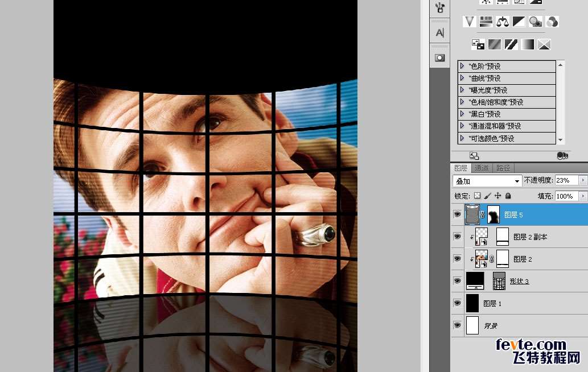Select the layer name 图层 5
This screenshot has height=372, width=588.
pyautogui.click(x=513, y=214)
